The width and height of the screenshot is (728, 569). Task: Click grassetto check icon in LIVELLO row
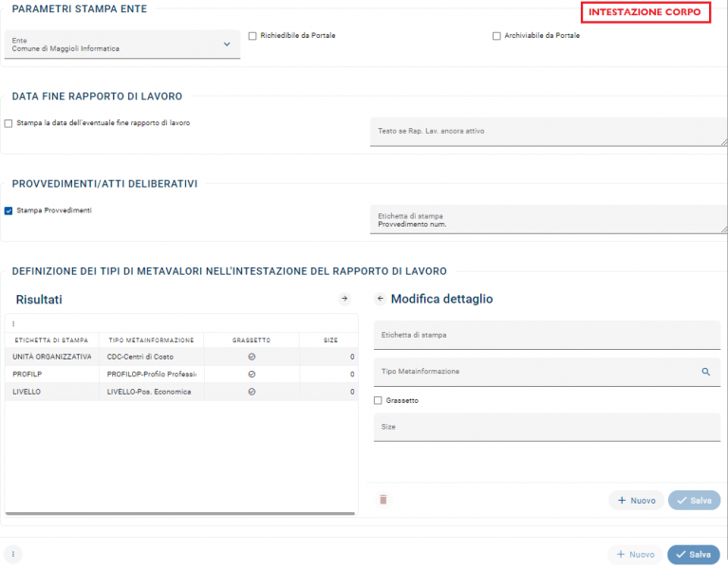[252, 392]
